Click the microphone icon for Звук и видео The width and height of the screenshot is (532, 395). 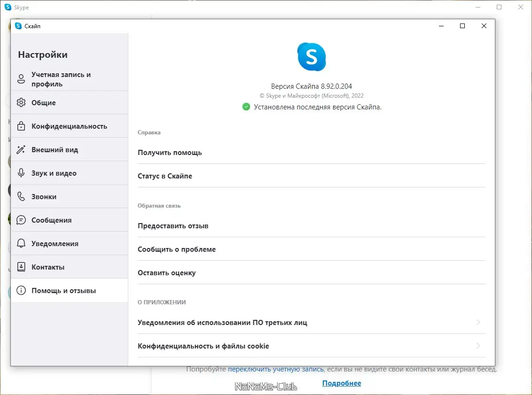21,173
